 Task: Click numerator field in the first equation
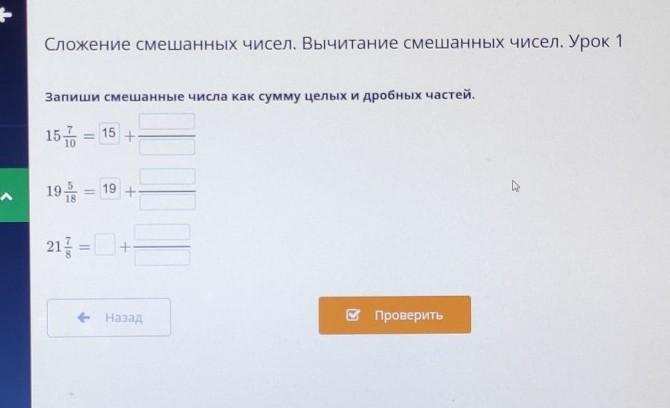tap(167, 123)
